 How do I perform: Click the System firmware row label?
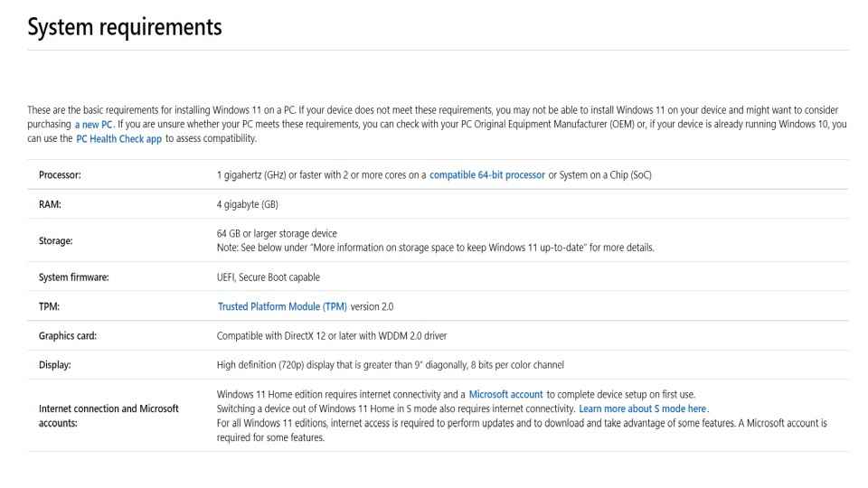[x=73, y=277]
